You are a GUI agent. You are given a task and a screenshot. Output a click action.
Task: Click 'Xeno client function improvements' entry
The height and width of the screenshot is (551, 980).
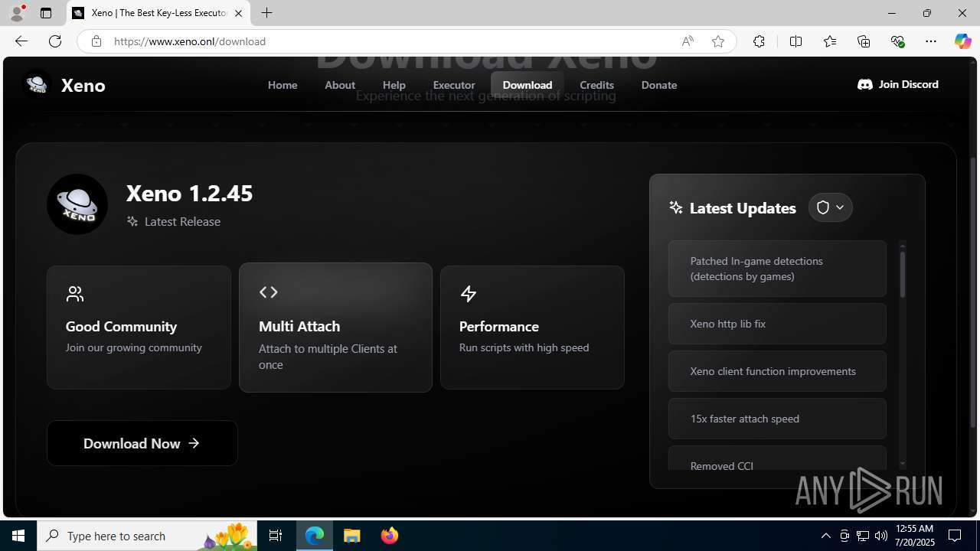777,371
